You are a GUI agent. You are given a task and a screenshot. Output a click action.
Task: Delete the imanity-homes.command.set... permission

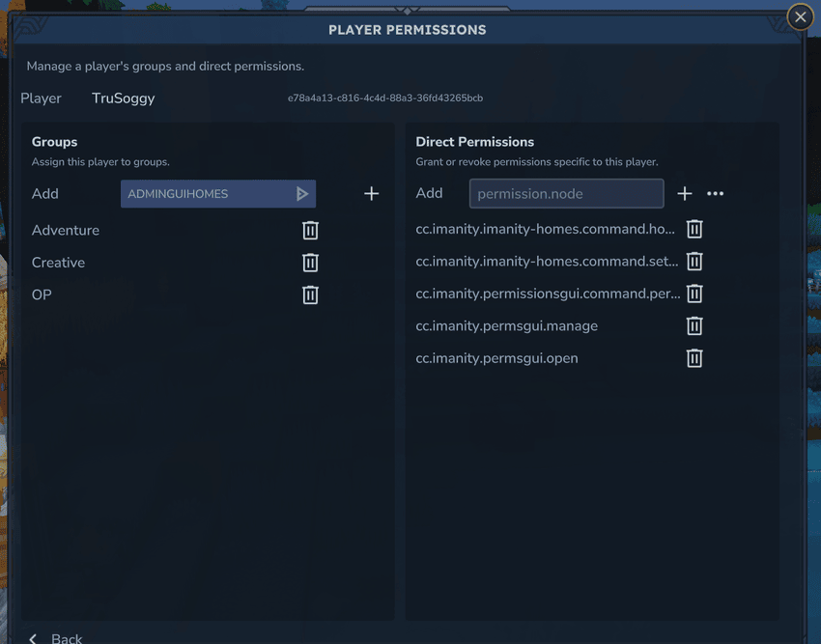[694, 262]
